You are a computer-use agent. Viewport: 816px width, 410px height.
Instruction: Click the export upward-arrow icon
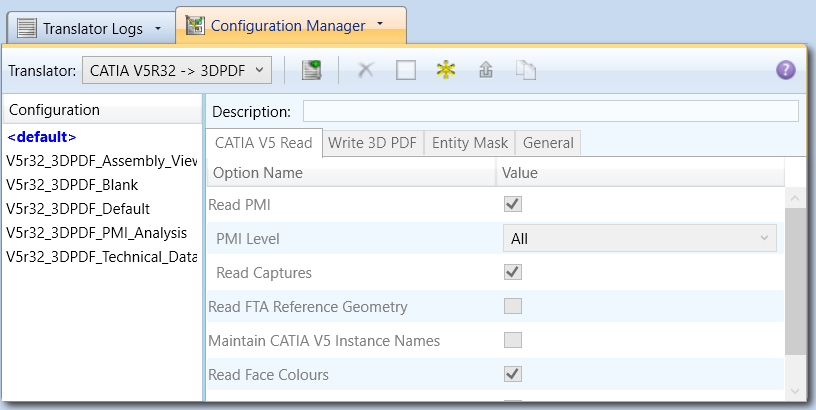486,70
